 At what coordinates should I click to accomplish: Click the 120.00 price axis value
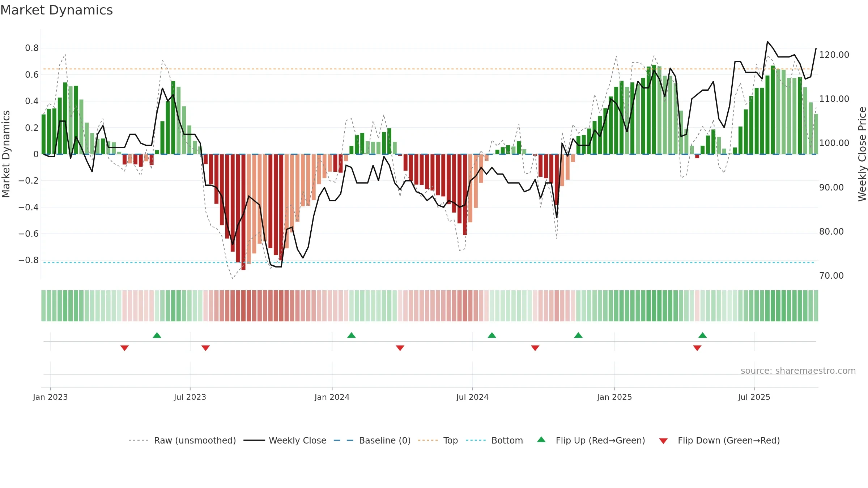tap(834, 55)
